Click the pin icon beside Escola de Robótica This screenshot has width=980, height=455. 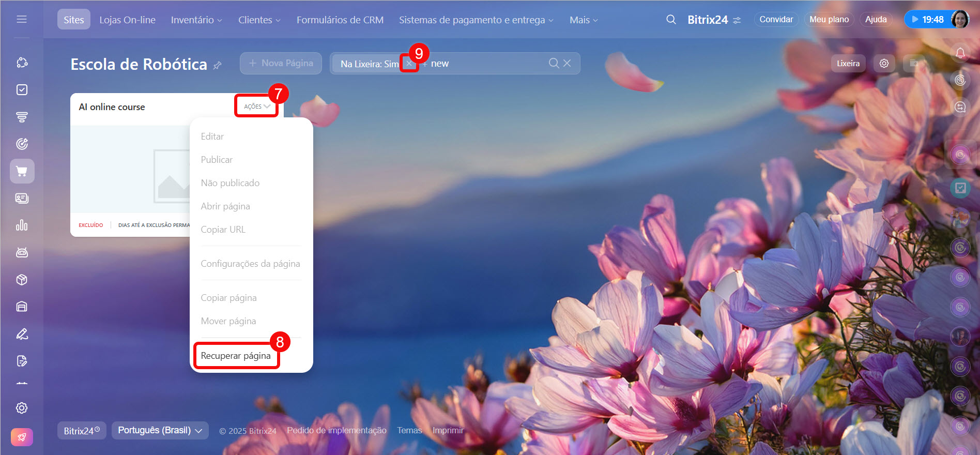coord(218,65)
